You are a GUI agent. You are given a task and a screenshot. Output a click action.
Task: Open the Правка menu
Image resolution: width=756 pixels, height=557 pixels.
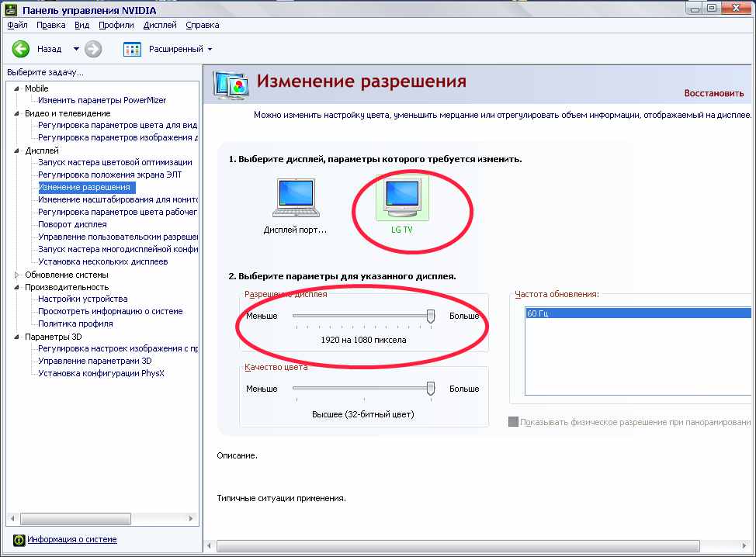pos(51,25)
